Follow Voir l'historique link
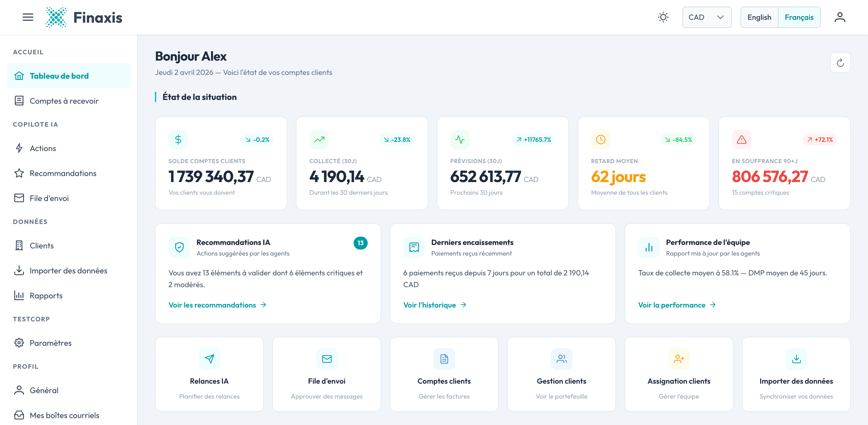868x425 pixels. pos(435,305)
